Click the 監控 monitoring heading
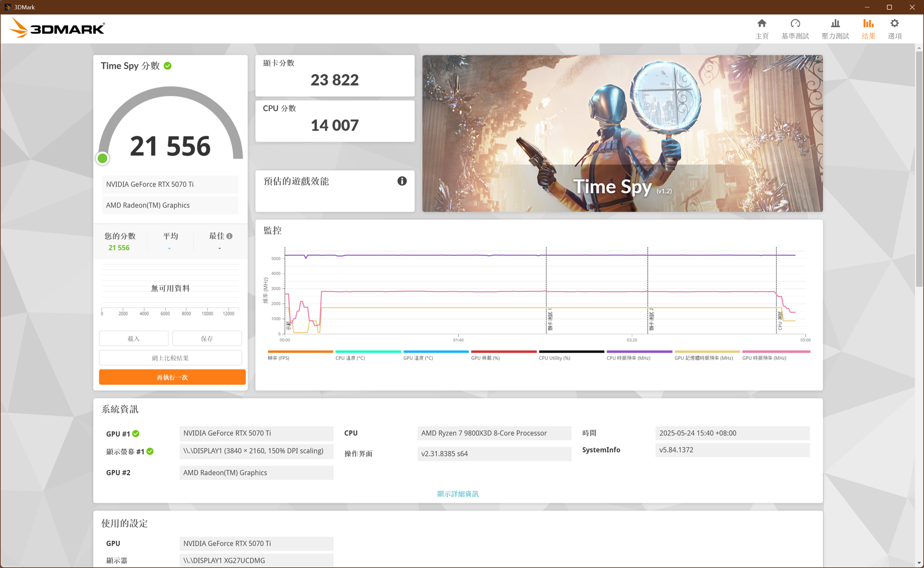 [x=273, y=231]
